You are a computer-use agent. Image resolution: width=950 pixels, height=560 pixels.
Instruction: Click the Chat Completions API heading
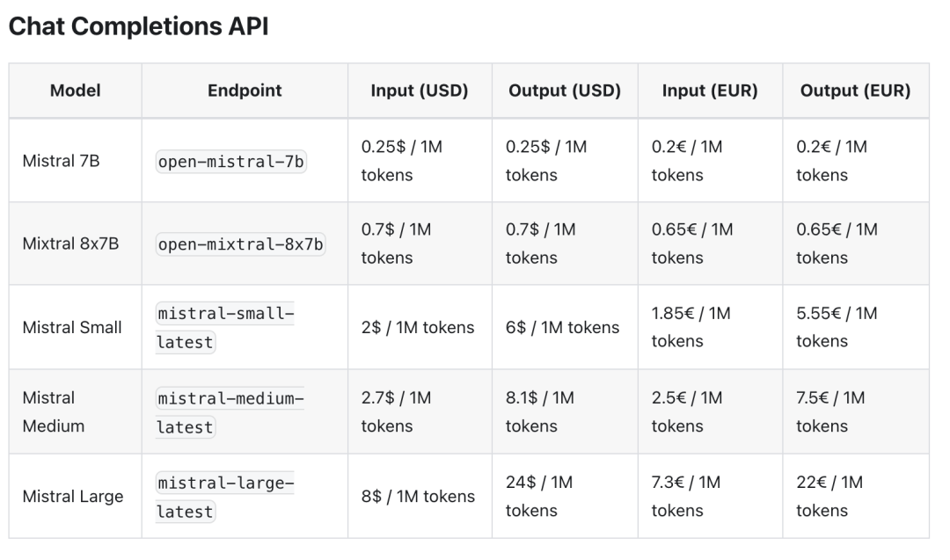point(138,26)
